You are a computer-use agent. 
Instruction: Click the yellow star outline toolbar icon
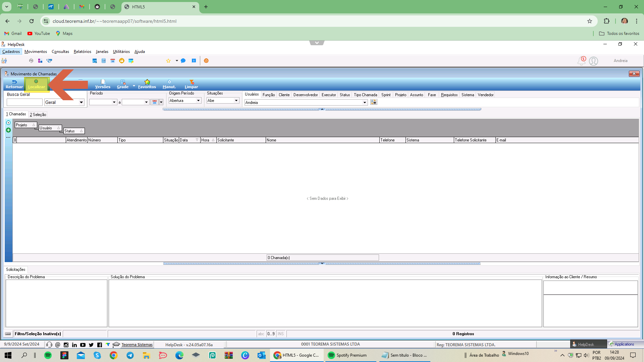(x=168, y=61)
